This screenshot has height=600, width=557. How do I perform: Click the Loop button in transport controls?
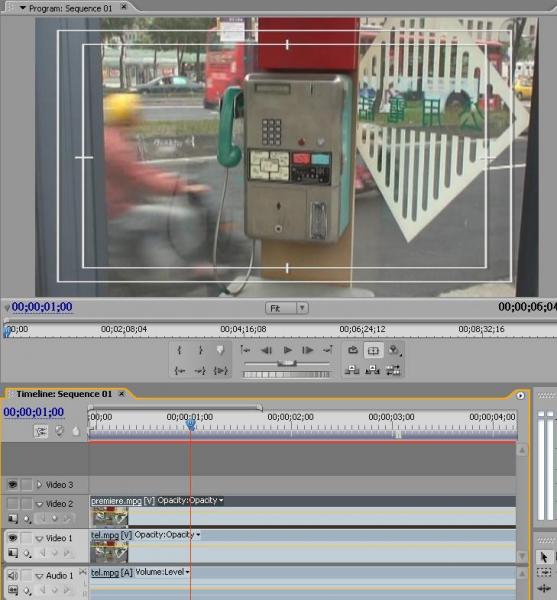click(x=352, y=350)
